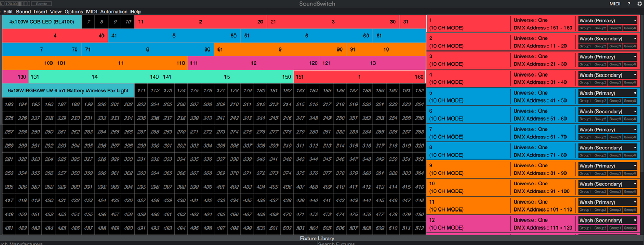Open the Automation menu

click(114, 11)
